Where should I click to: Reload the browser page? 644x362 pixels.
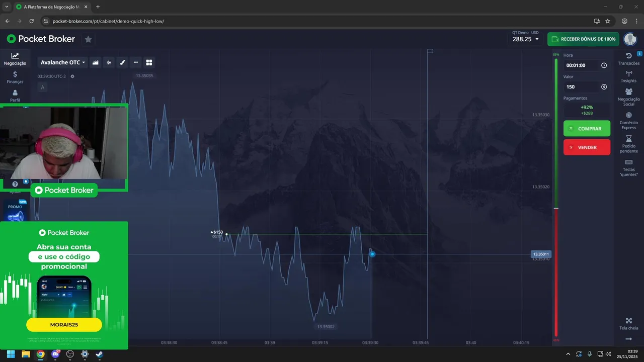(x=32, y=21)
